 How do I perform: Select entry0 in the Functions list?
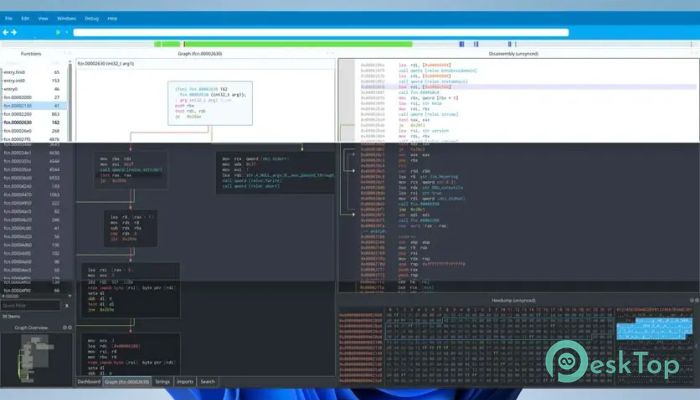coord(34,89)
